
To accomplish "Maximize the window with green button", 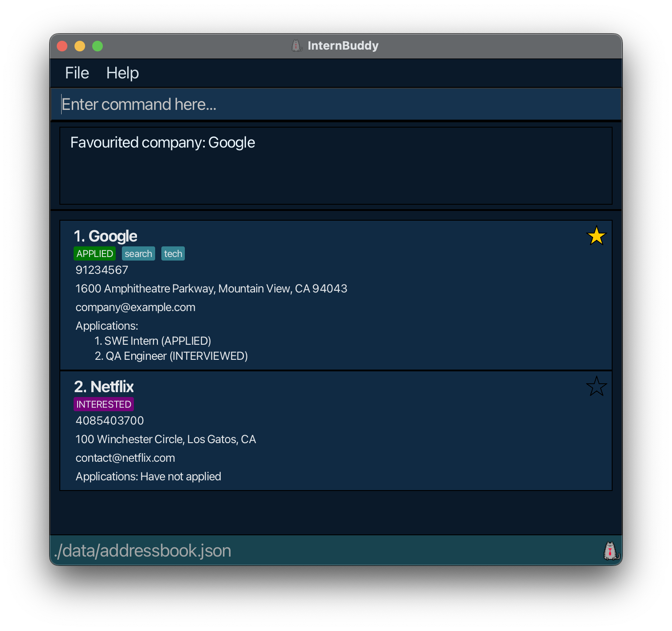I will pyautogui.click(x=98, y=46).
